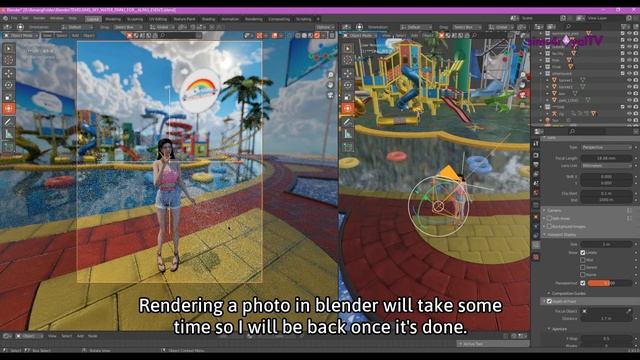Select the Add Cube tool in left viewport
Viewport: 640px width, 360px height.
pyautogui.click(x=9, y=147)
